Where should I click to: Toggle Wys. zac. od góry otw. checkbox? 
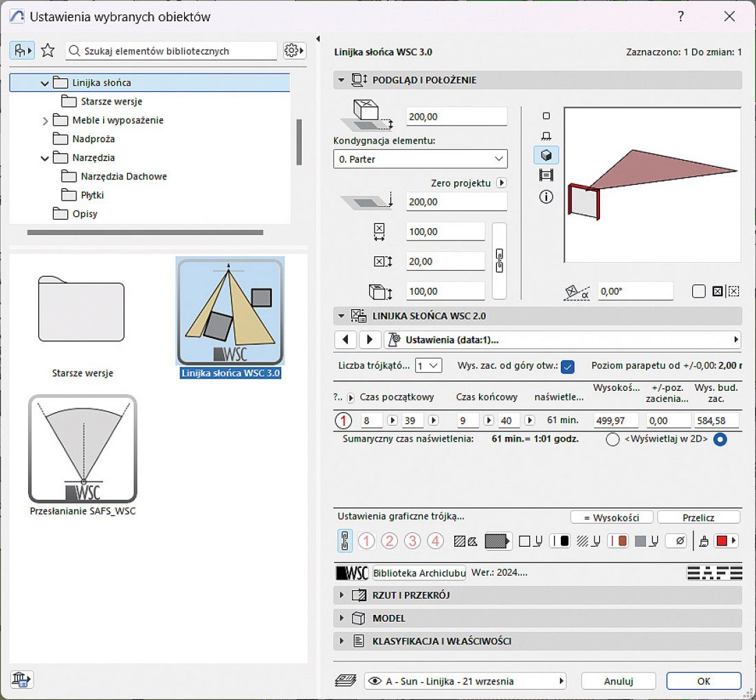pyautogui.click(x=568, y=367)
